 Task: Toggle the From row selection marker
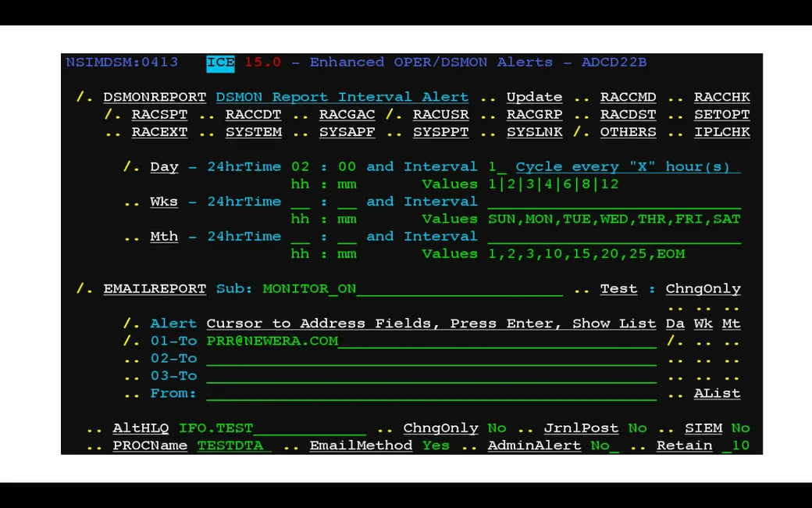pos(131,394)
